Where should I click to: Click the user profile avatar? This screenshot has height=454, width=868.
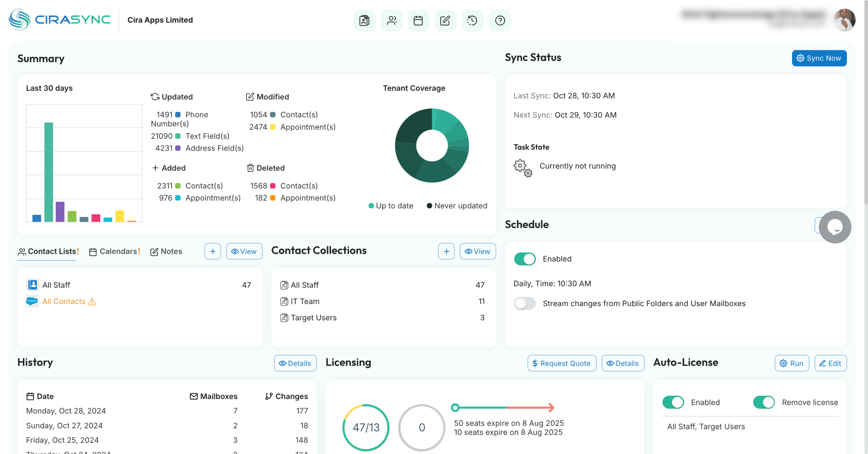pos(844,20)
